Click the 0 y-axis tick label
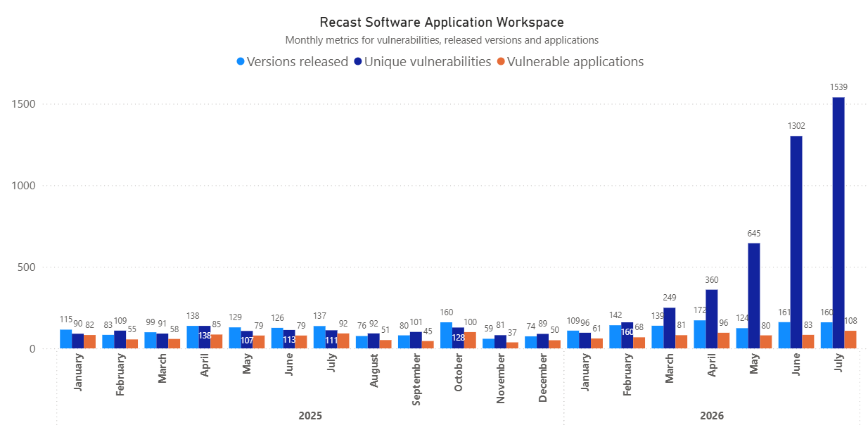 pyautogui.click(x=33, y=349)
